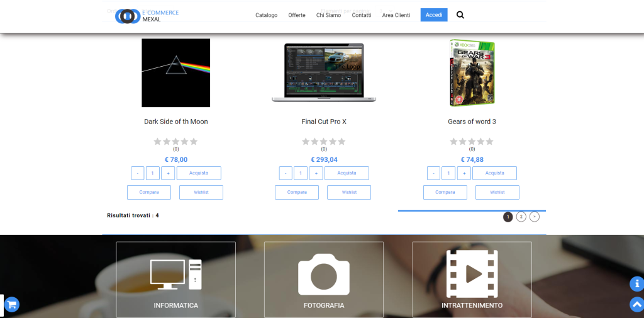The width and height of the screenshot is (644, 318).
Task: Open the search magnifier icon
Action: click(460, 15)
